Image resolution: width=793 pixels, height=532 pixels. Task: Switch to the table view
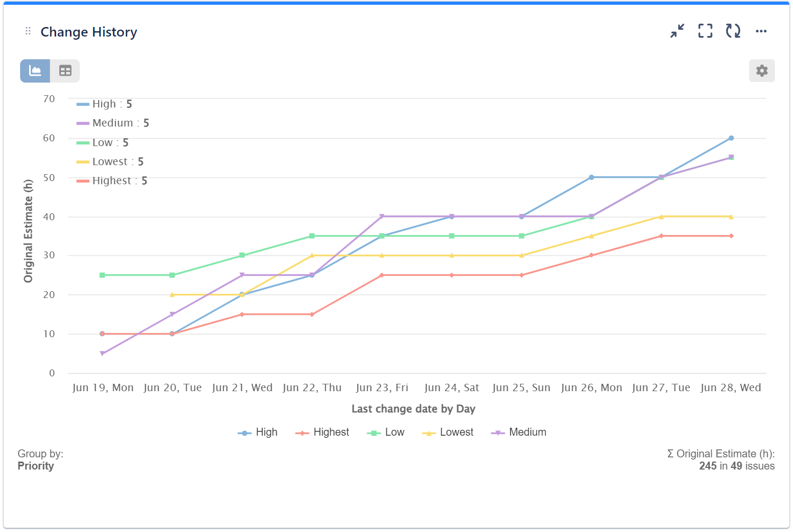tap(65, 71)
